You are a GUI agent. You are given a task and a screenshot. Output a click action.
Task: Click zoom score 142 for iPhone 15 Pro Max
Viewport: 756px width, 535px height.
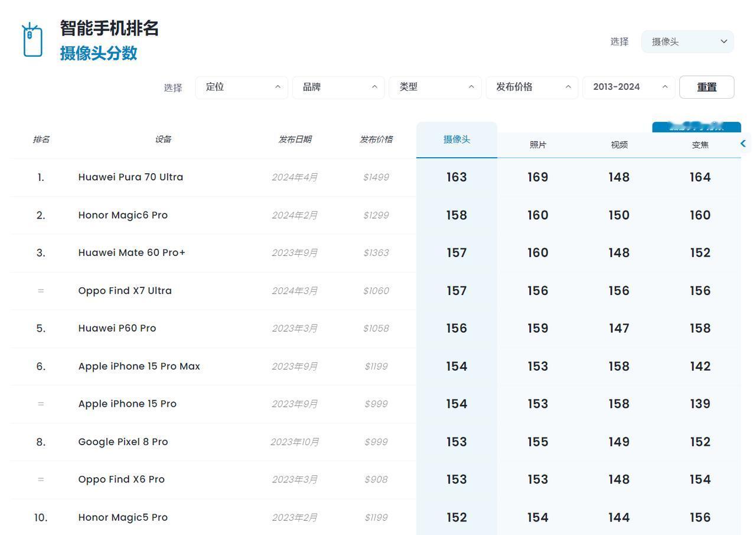[700, 367]
